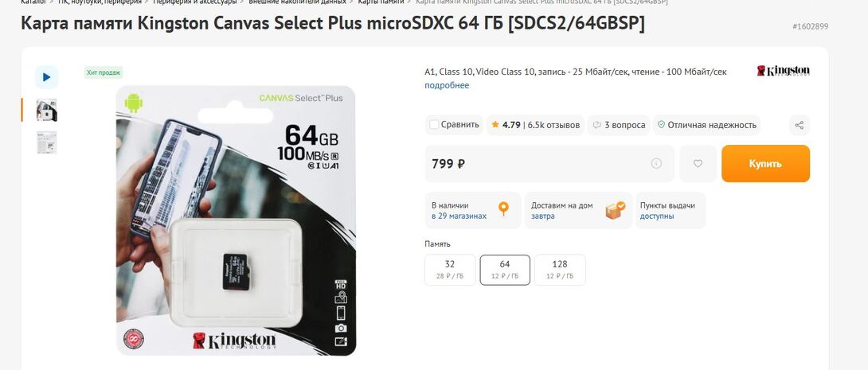The width and height of the screenshot is (868, 370).
Task: Select the second product thumbnail
Action: pyautogui.click(x=47, y=142)
